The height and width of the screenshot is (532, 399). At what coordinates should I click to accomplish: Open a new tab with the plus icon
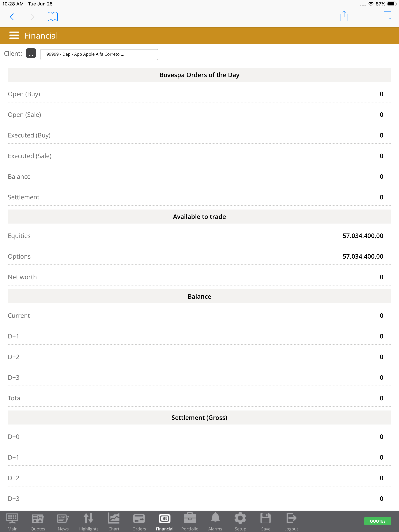tap(365, 16)
